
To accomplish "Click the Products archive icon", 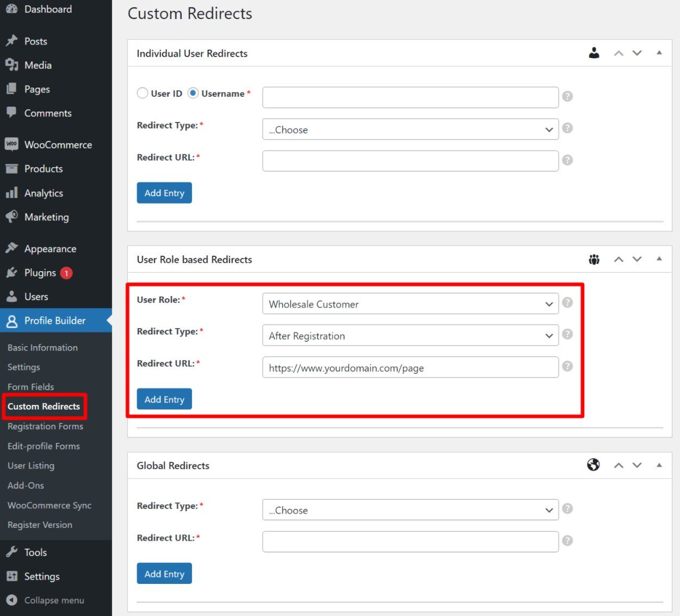I will click(11, 169).
